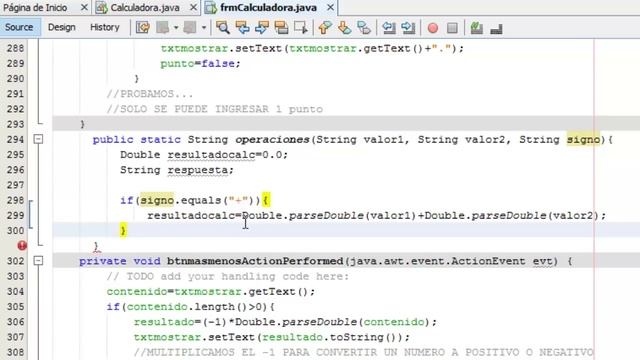
Task: Stop macro recording with square icon
Action: [x=452, y=28]
